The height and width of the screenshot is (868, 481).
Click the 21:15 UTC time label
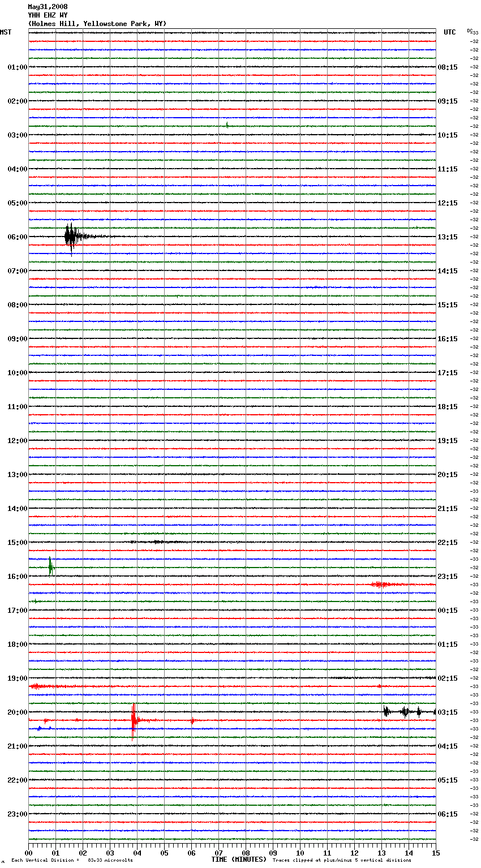pos(448,509)
